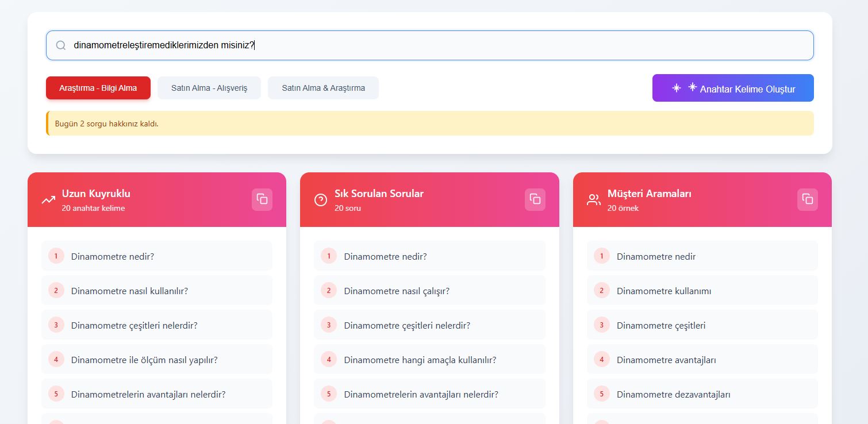868x424 pixels.
Task: Select 'Dinamometre nedir?' in Uzun Kuyruklu
Action: click(x=157, y=256)
